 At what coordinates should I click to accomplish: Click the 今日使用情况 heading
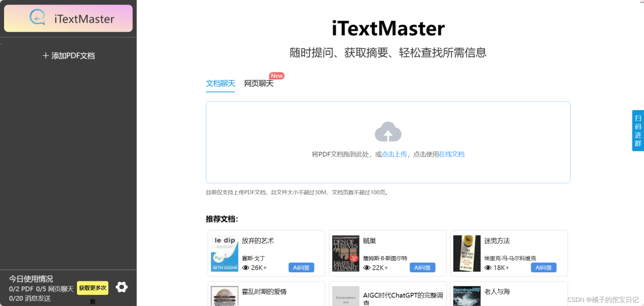pos(31,279)
